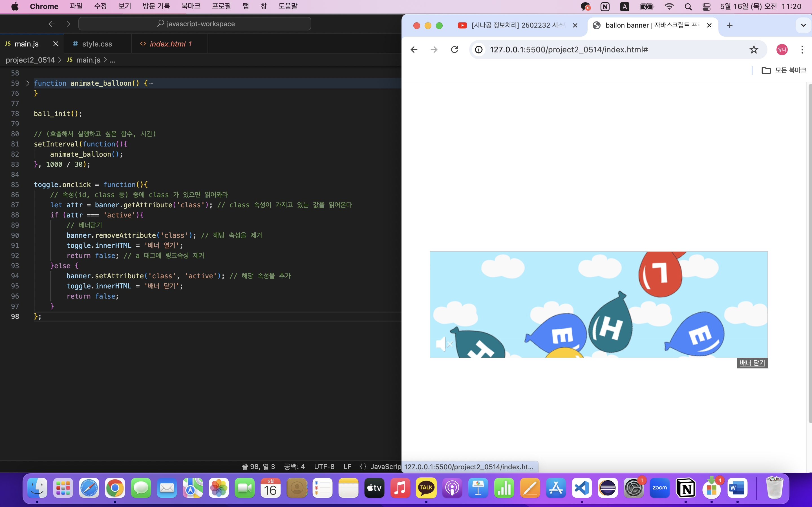Click the site information icon

(479, 50)
